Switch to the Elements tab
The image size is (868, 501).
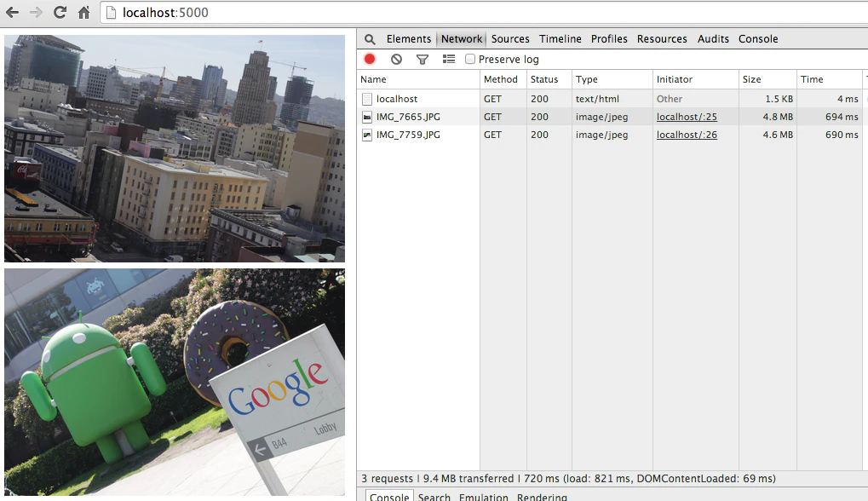(409, 38)
